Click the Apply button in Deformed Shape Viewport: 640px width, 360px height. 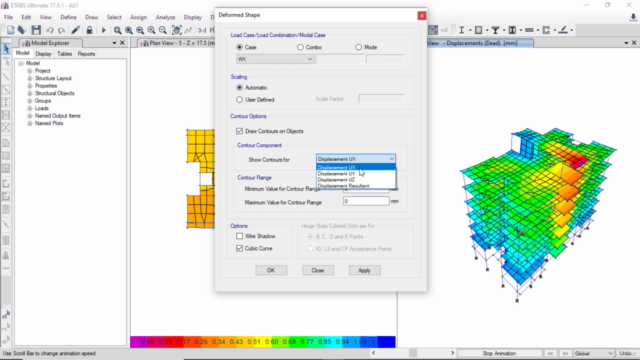click(x=364, y=270)
